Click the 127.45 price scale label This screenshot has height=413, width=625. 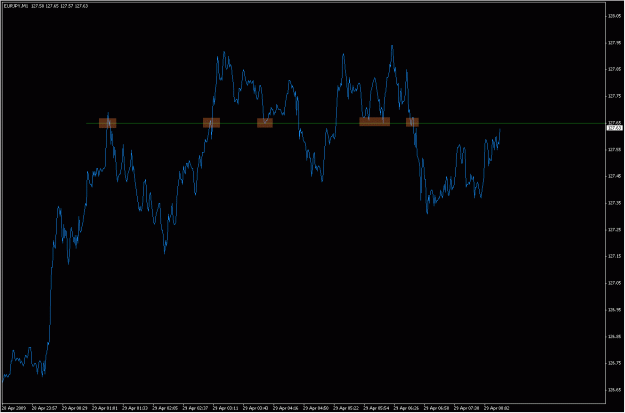coord(613,177)
